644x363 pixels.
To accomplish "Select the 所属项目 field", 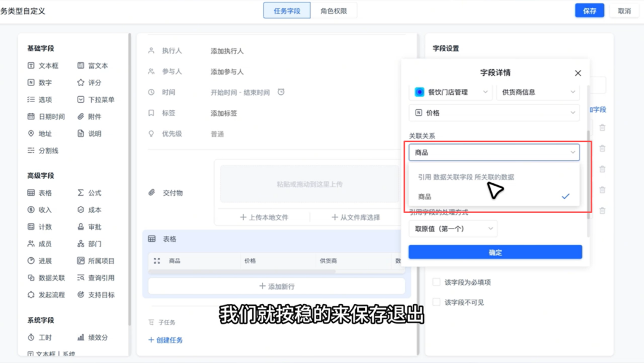I will 96,261.
